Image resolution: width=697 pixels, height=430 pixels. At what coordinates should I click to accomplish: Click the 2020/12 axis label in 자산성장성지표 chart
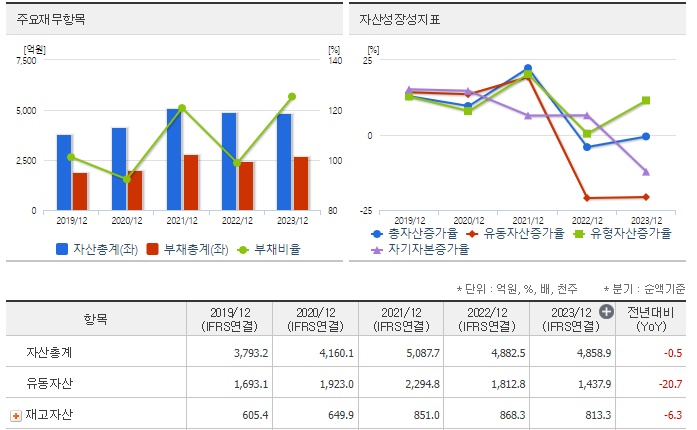point(469,221)
